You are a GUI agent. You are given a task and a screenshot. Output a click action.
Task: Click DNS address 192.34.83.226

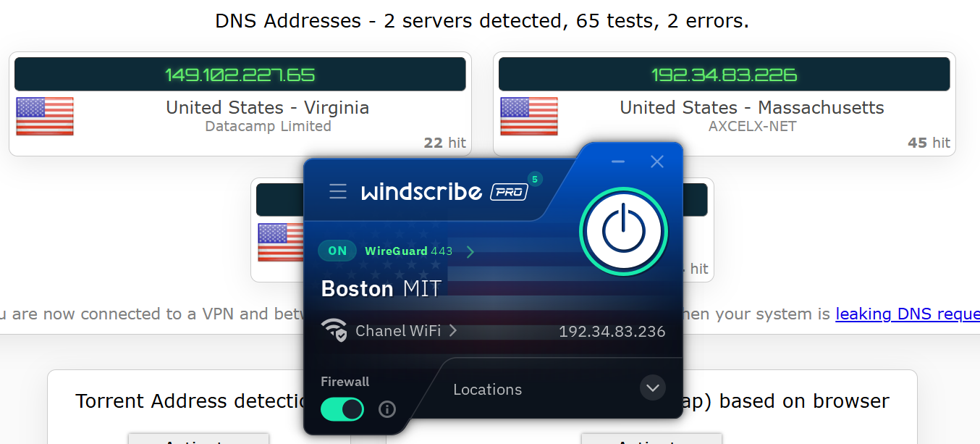[724, 75]
